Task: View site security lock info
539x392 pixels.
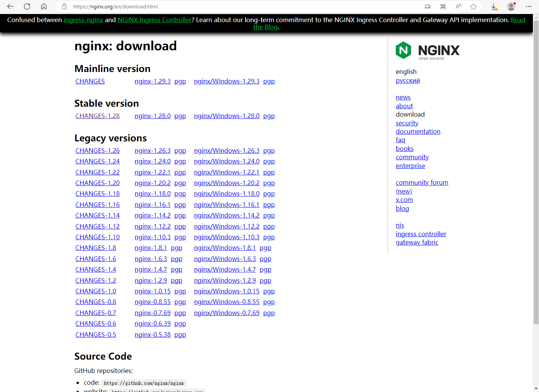Action: [x=64, y=6]
